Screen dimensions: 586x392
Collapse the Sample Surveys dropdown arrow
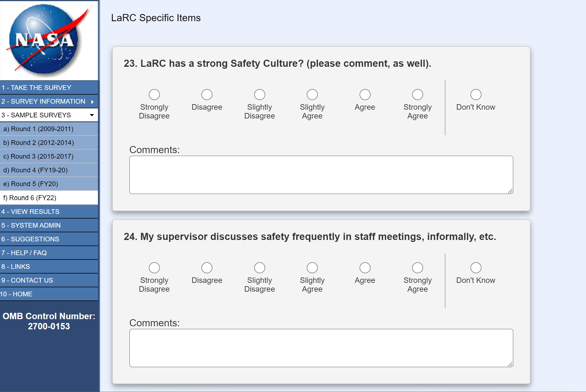point(92,115)
